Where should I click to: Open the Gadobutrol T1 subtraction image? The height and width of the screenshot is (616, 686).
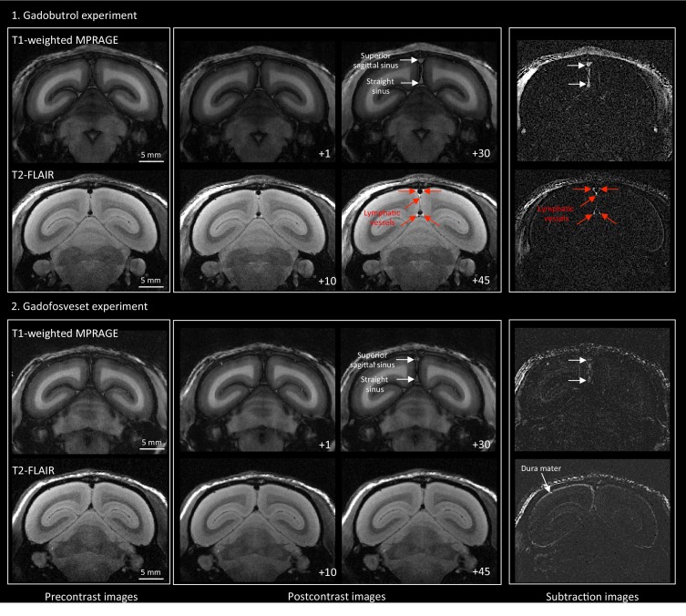594,100
